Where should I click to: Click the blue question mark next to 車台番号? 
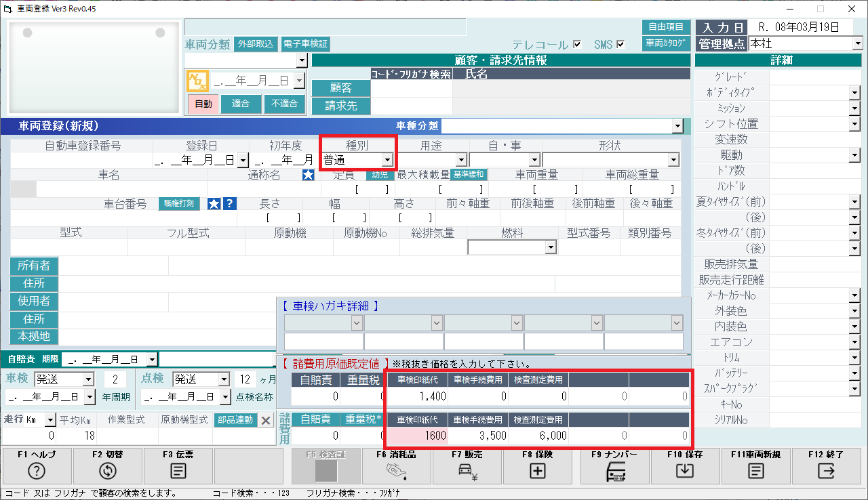click(230, 204)
